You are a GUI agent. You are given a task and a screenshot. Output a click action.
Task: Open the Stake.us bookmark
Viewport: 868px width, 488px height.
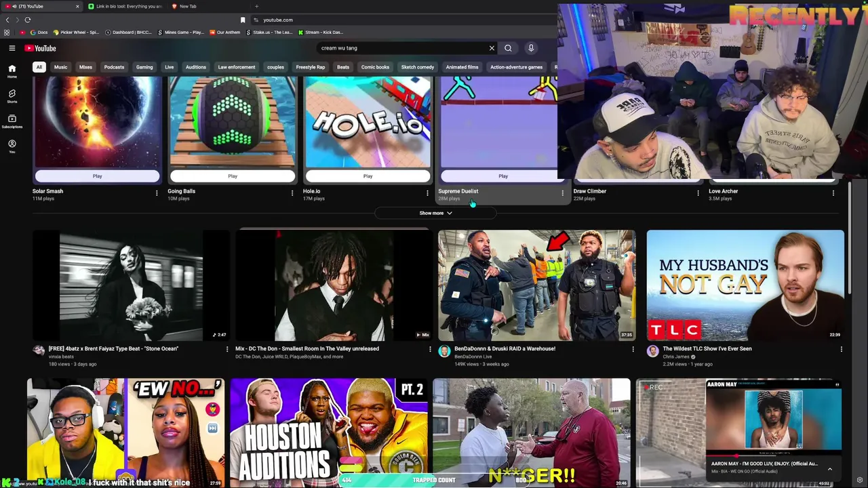tap(269, 32)
